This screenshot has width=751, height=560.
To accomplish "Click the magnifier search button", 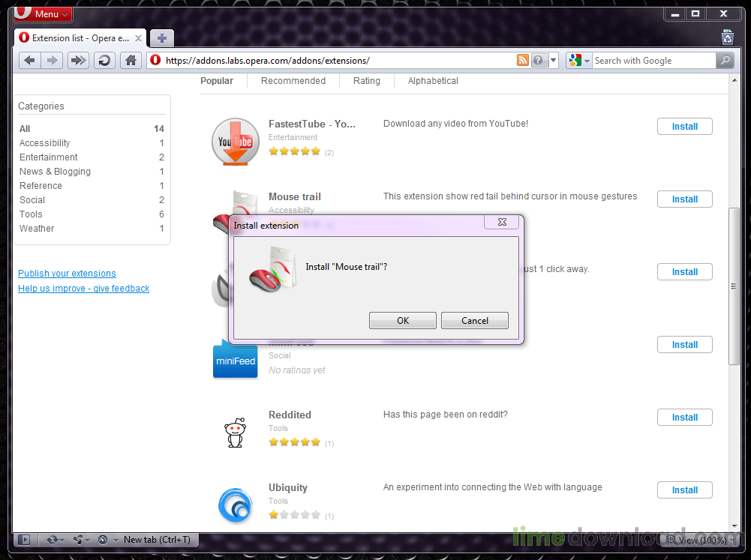I will click(x=725, y=60).
